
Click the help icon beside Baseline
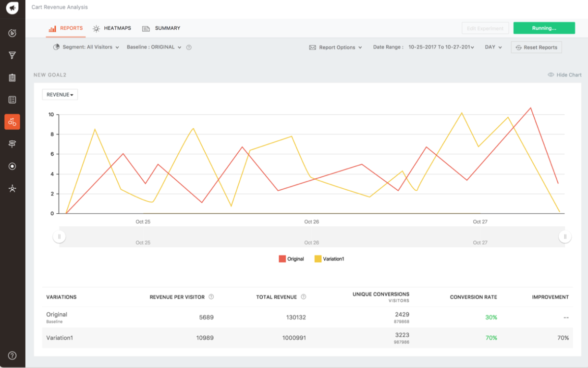(189, 48)
